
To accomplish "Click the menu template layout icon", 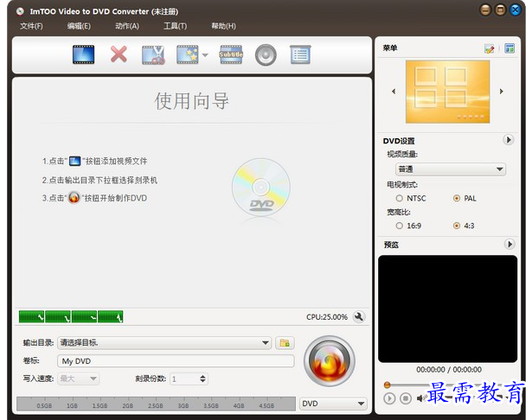I will pos(510,48).
